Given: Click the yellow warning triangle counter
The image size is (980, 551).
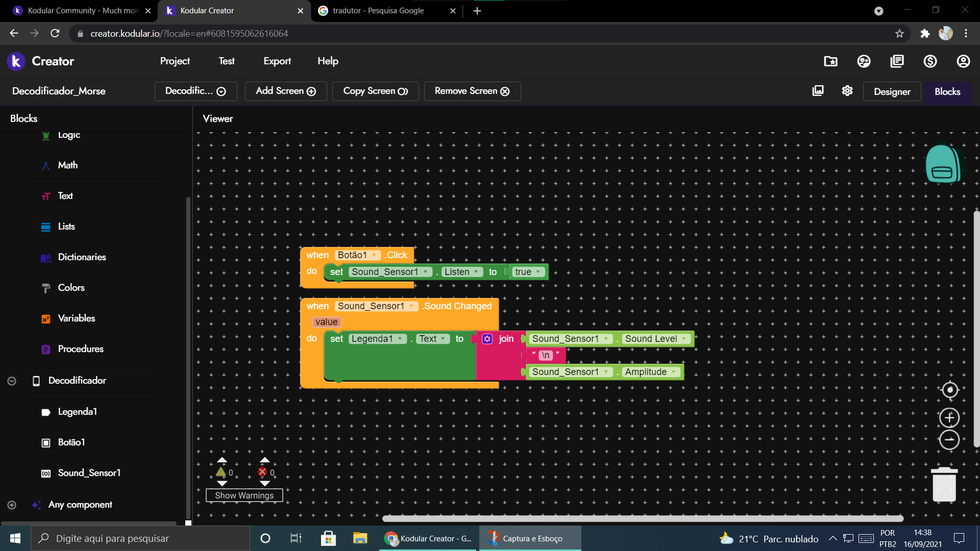Looking at the screenshot, I should [x=221, y=472].
